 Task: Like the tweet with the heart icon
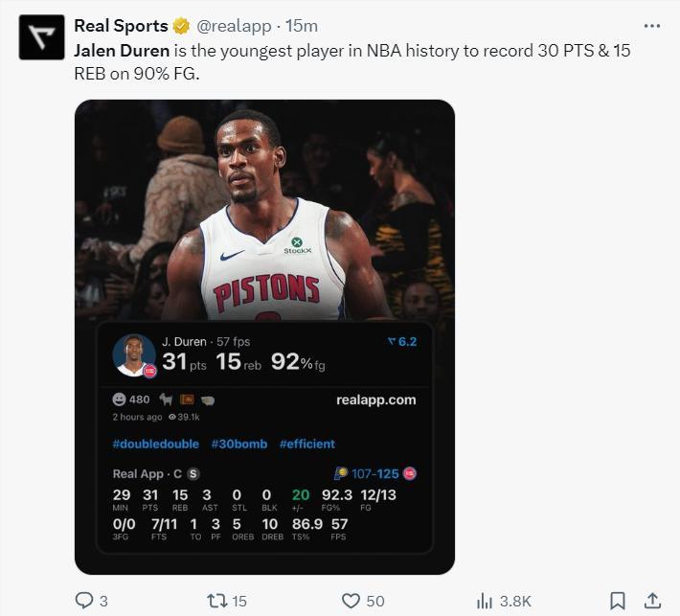[x=351, y=601]
